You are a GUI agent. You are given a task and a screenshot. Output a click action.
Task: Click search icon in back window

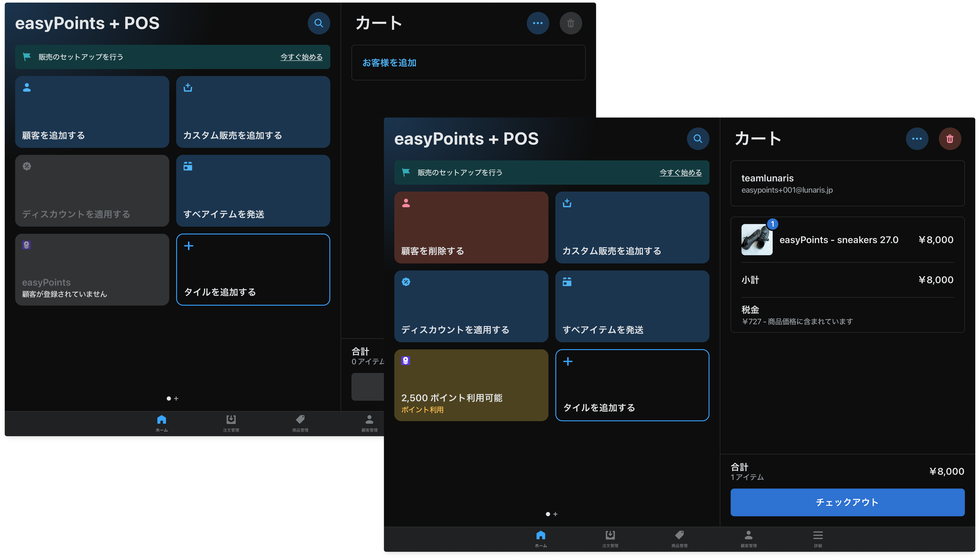coord(318,23)
